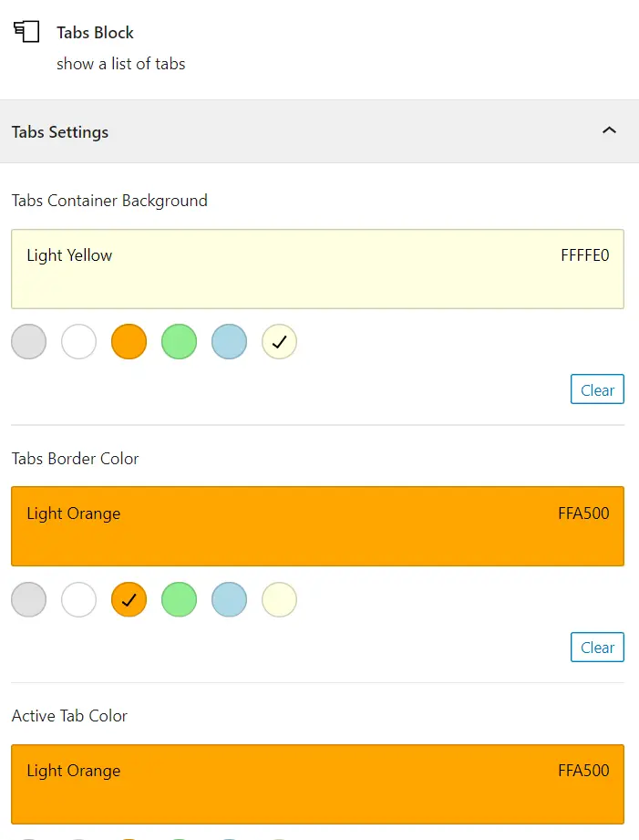Click Tabs Border Color Light Orange preview
Screen dimensions: 639x840
click(317, 526)
